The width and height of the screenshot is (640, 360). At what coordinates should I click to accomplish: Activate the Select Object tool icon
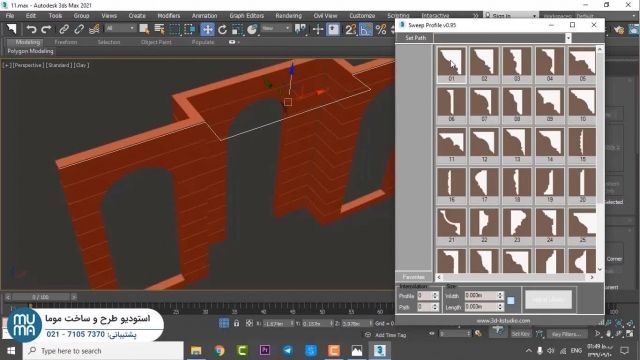[x=144, y=29]
